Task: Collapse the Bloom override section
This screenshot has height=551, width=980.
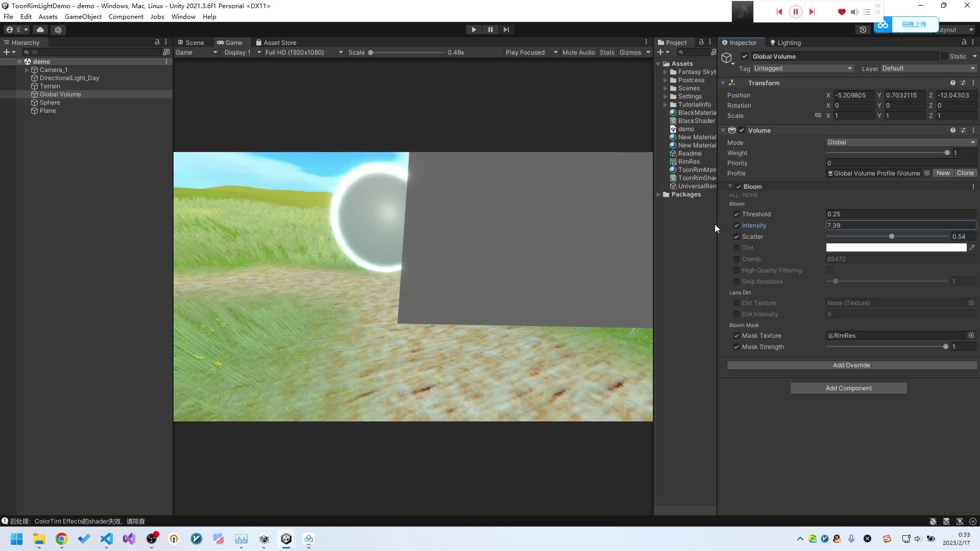Action: [730, 186]
